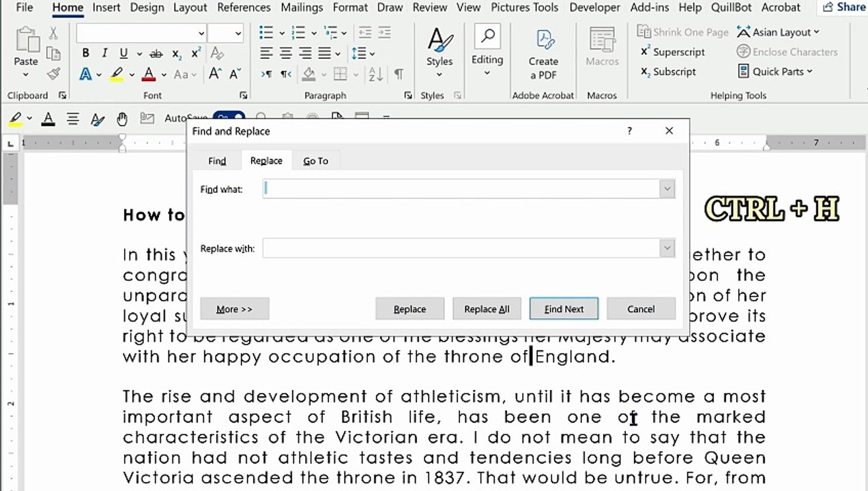Align text right in Paragraph group
Screen dimensions: 868x491
tap(305, 53)
